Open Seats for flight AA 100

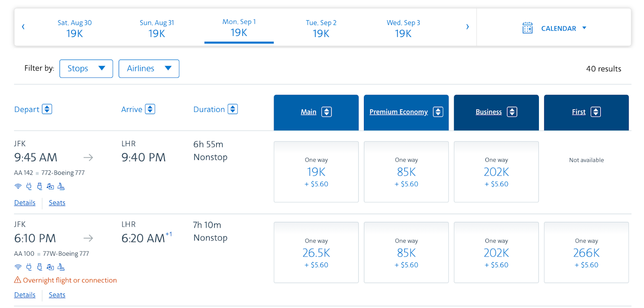point(57,295)
